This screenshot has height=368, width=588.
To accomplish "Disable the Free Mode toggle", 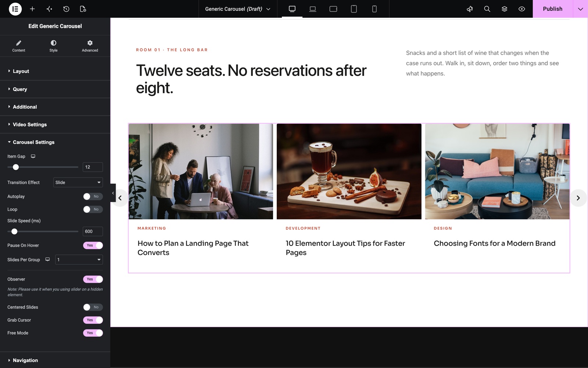I will coord(93,333).
